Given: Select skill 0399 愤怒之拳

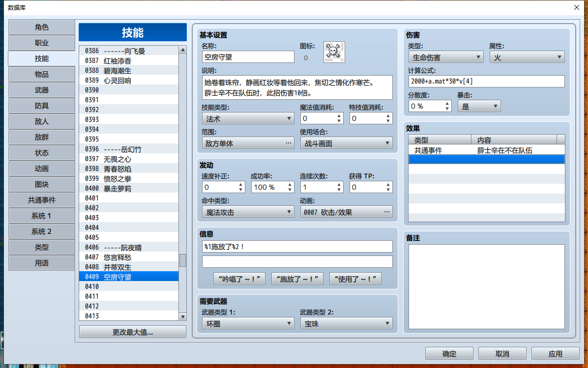Looking at the screenshot, I should click(129, 178).
